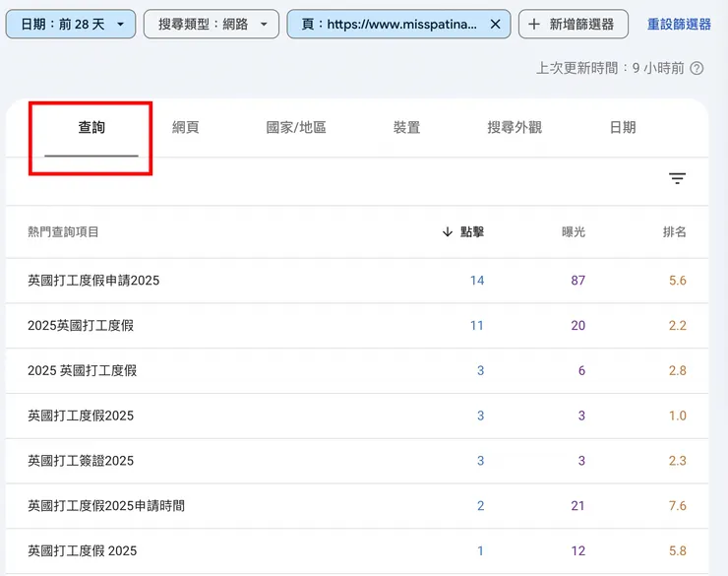
Task: Click the 新增篩選器 button
Action: point(574,25)
